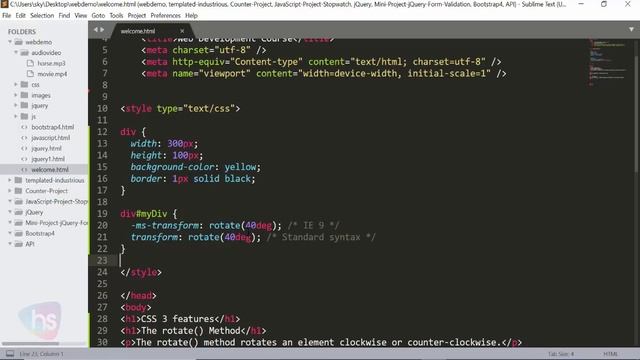640x360 pixels.
Task: Click Bootstrap4 folder icon
Action: pos(19,233)
